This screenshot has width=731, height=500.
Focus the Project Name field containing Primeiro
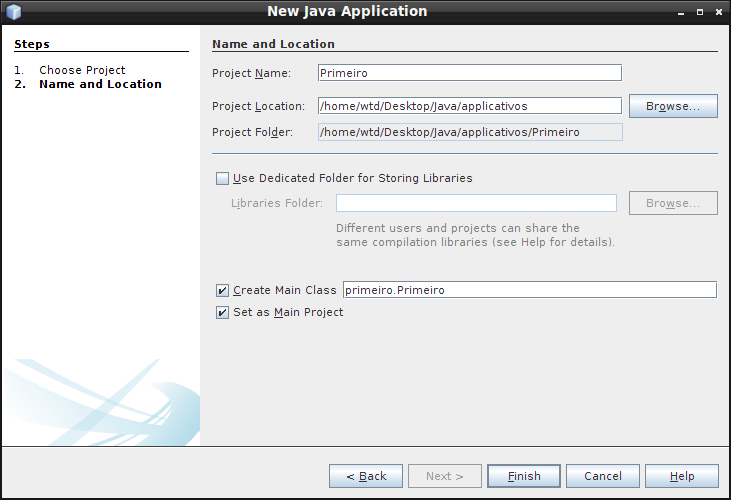pos(470,73)
